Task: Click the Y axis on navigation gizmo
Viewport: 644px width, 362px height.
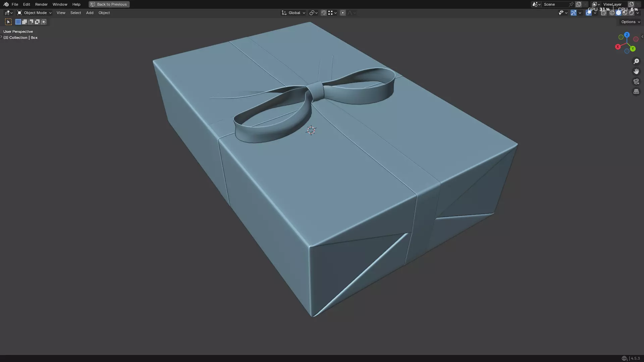Action: tap(633, 49)
